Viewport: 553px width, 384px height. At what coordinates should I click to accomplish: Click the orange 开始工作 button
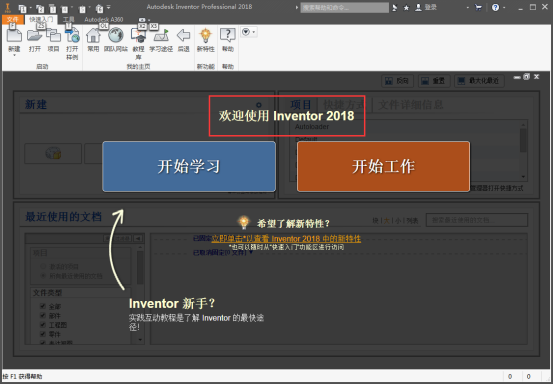(383, 166)
